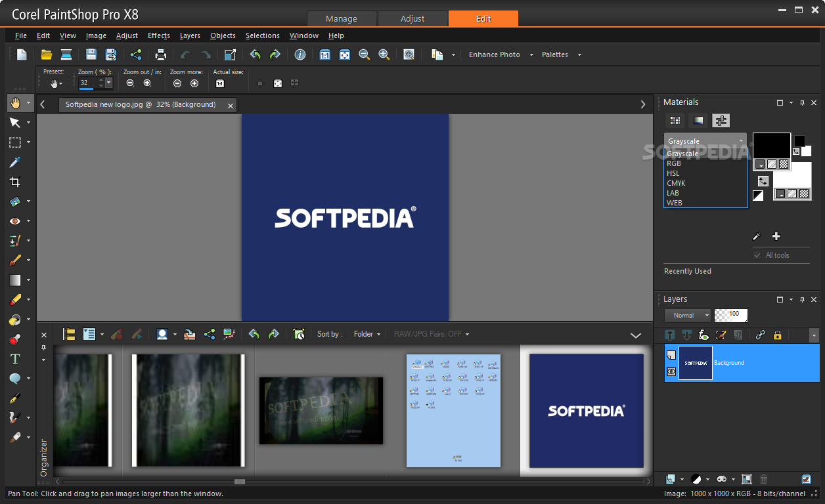
Task: Click the Zoom percent input field
Action: point(87,83)
